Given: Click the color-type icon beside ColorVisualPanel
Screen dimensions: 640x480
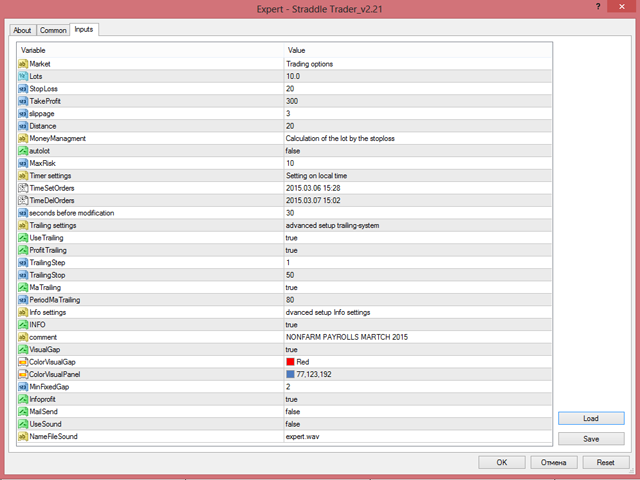Looking at the screenshot, I should pyautogui.click(x=23, y=374).
